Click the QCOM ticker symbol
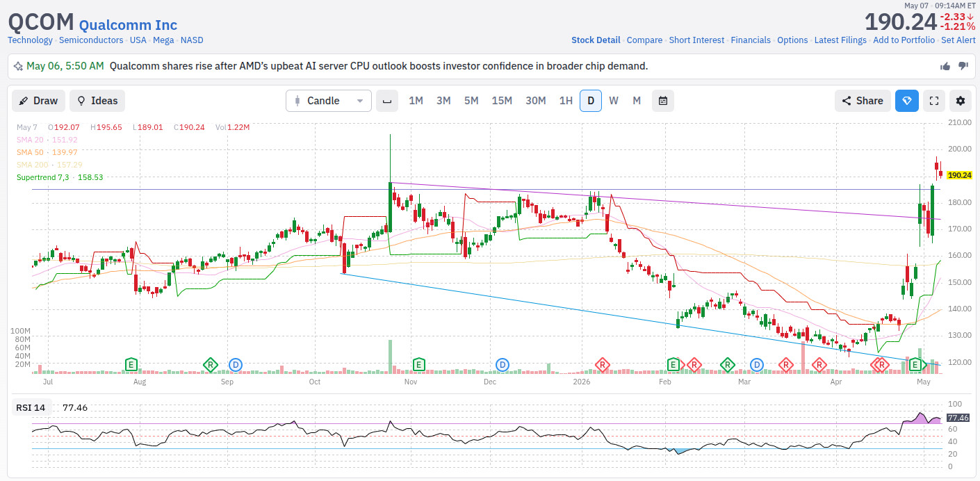The width and height of the screenshot is (980, 481). click(40, 22)
